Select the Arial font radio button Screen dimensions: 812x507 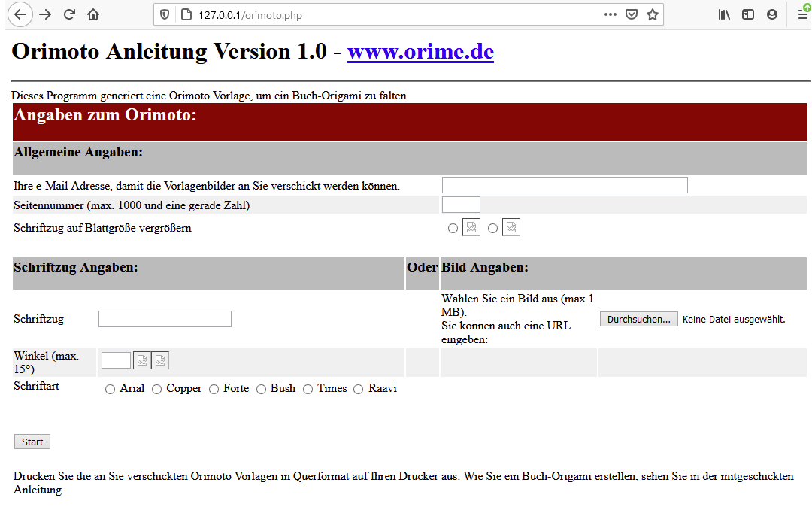110,389
